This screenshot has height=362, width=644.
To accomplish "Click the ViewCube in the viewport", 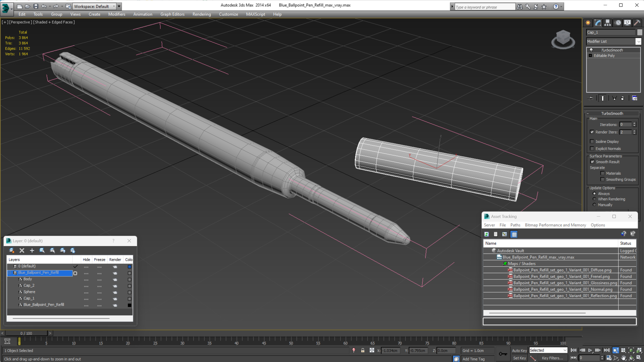I will (563, 39).
